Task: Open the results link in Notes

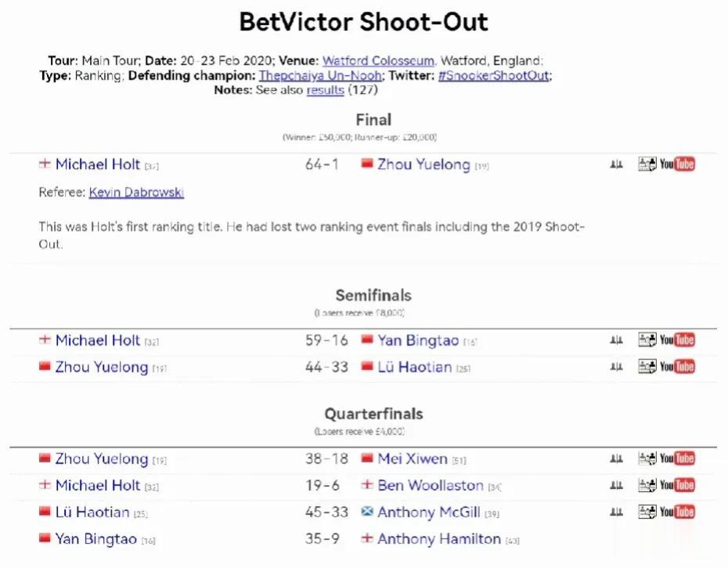Action: point(326,89)
